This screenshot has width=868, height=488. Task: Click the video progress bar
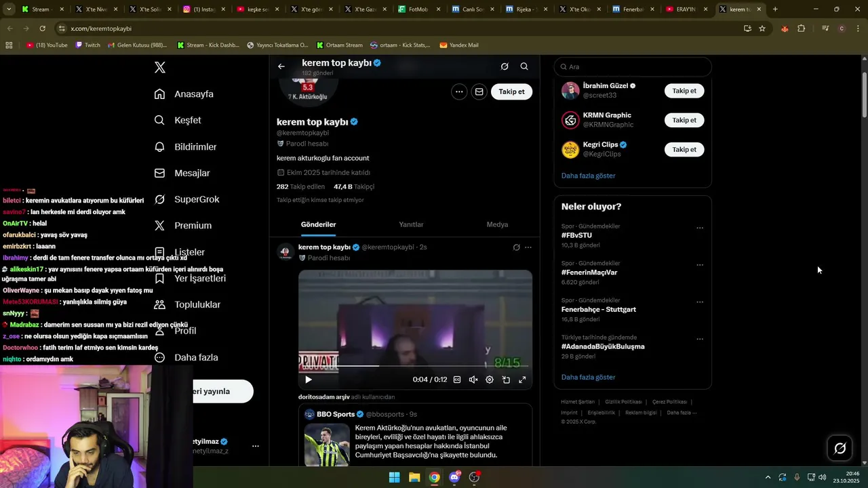click(x=415, y=366)
